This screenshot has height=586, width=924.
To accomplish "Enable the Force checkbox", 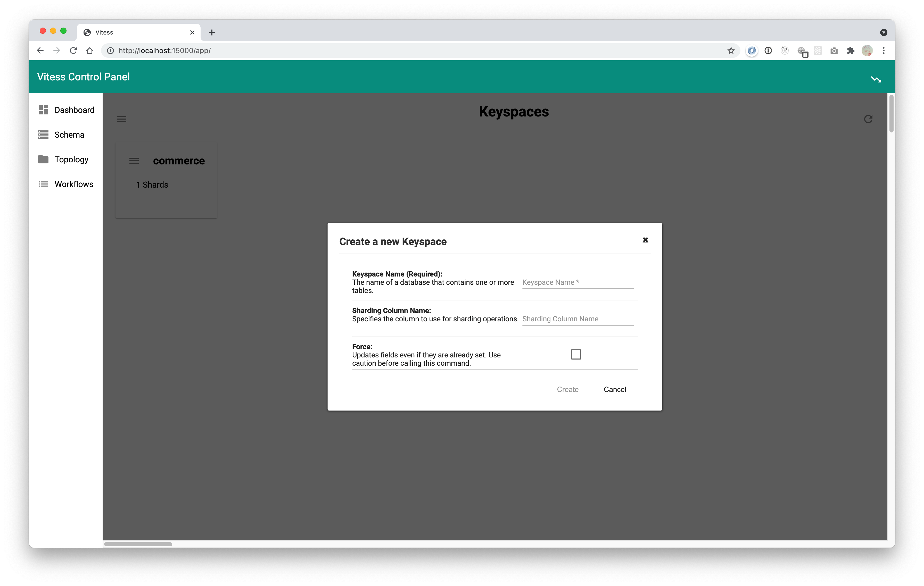I will click(576, 354).
